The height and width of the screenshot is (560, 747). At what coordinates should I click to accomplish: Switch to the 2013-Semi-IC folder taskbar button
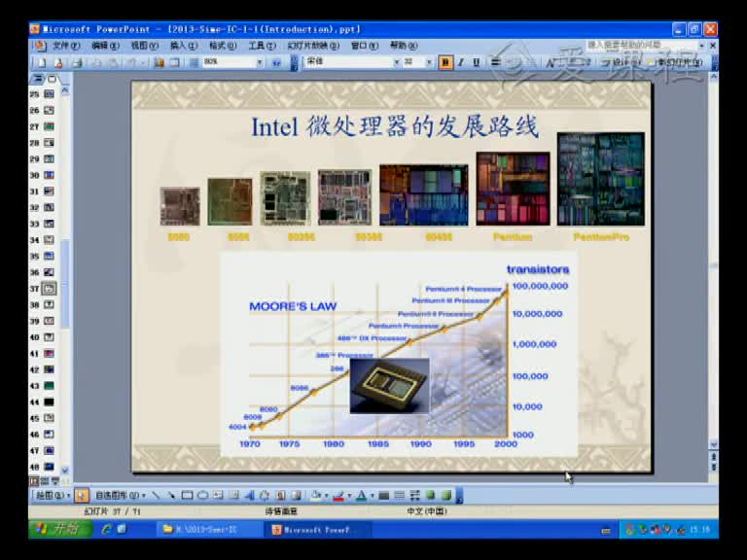[209, 529]
